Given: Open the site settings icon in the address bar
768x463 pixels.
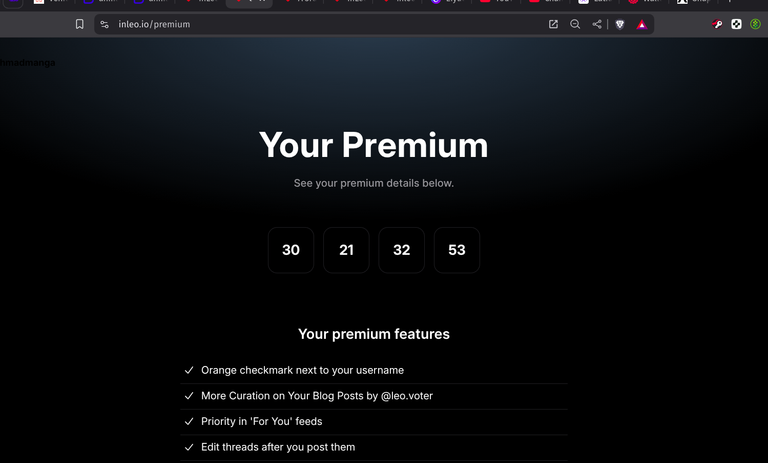Looking at the screenshot, I should coord(104,24).
